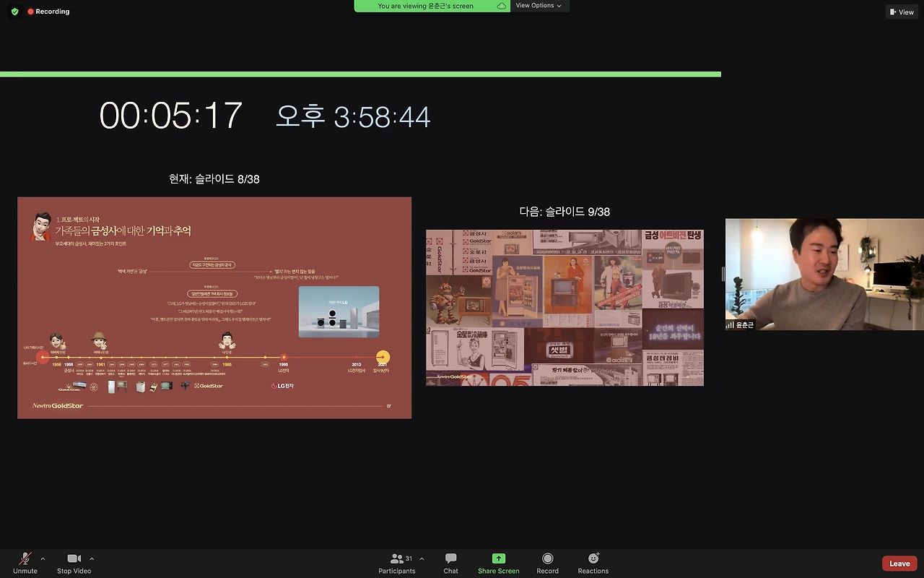The width and height of the screenshot is (924, 578).
Task: Click the green encryption shield icon
Action: tap(14, 12)
